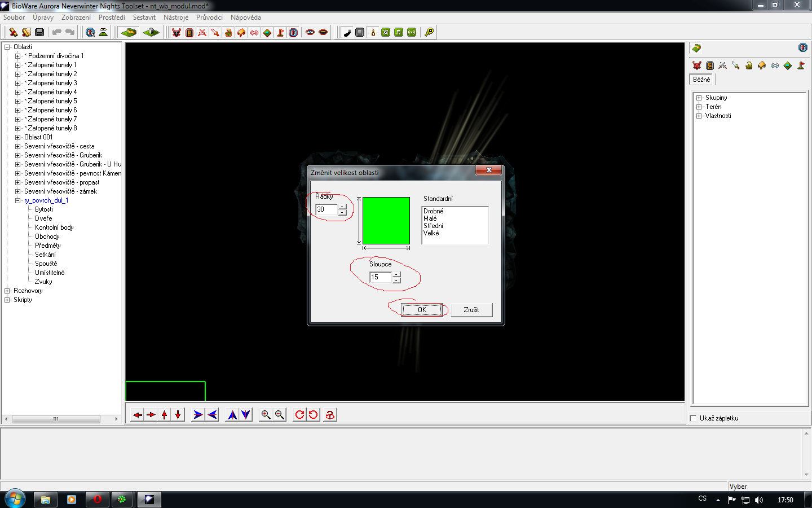Expand the Terén node in palette
812x508 pixels.
click(x=699, y=107)
